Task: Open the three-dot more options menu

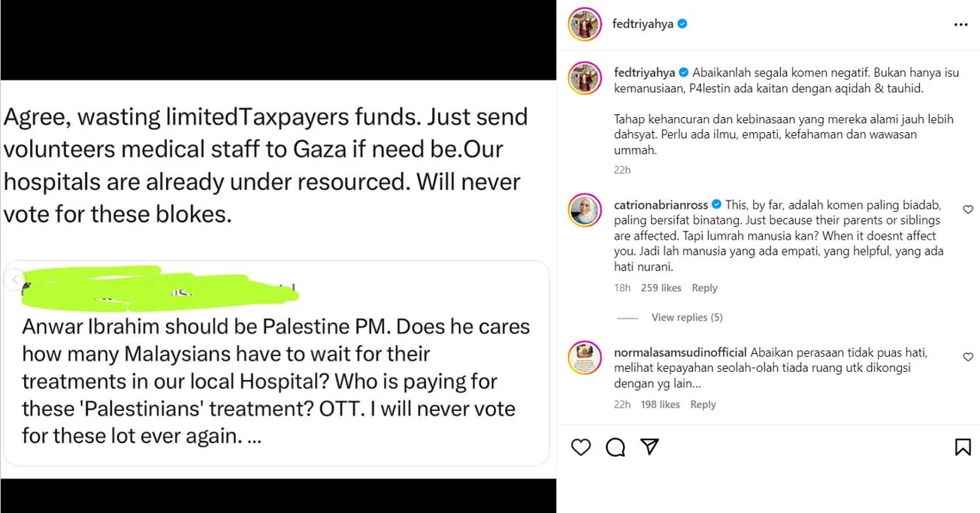Action: [x=961, y=24]
